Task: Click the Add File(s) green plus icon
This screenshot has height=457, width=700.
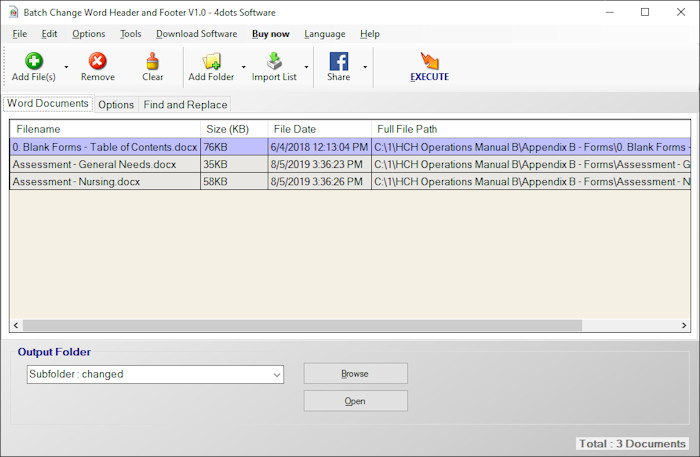Action: (34, 61)
